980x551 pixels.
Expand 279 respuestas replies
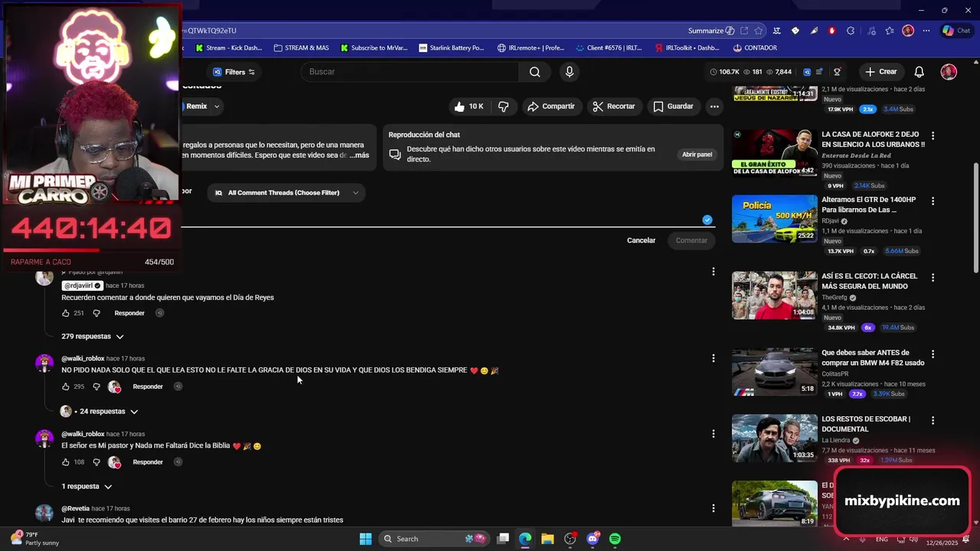click(93, 337)
